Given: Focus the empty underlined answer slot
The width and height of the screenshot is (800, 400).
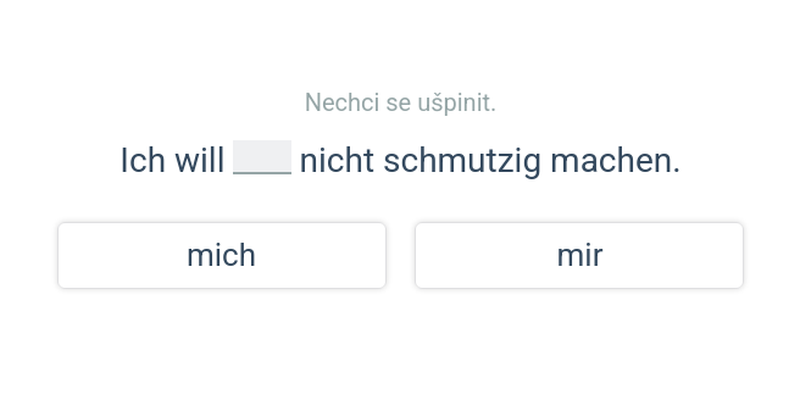Looking at the screenshot, I should pyautogui.click(x=262, y=158).
